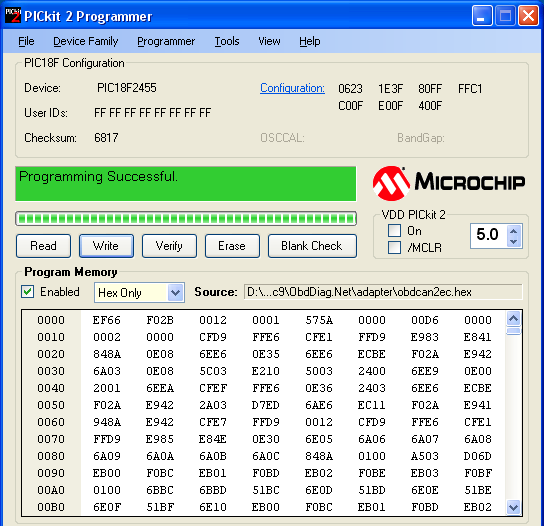The height and width of the screenshot is (526, 544).
Task: Click memory cell E983 in row 0010
Action: tap(425, 337)
